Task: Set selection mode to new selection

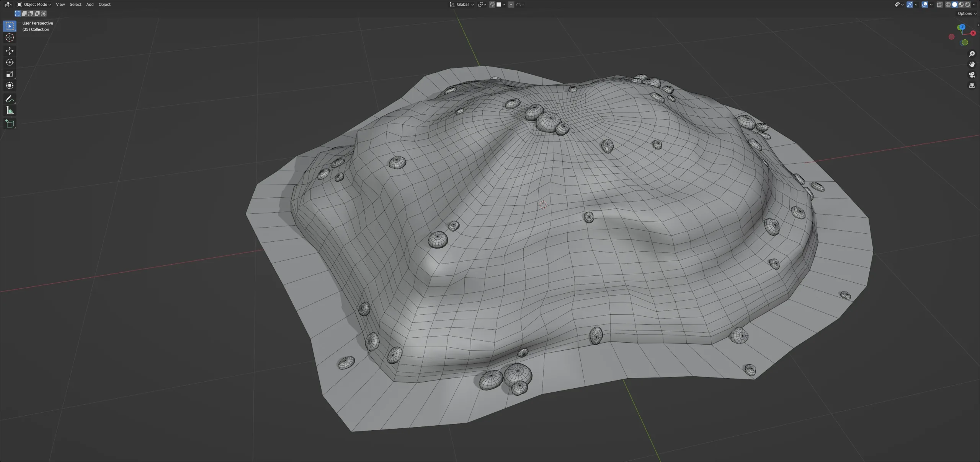Action: [18, 13]
